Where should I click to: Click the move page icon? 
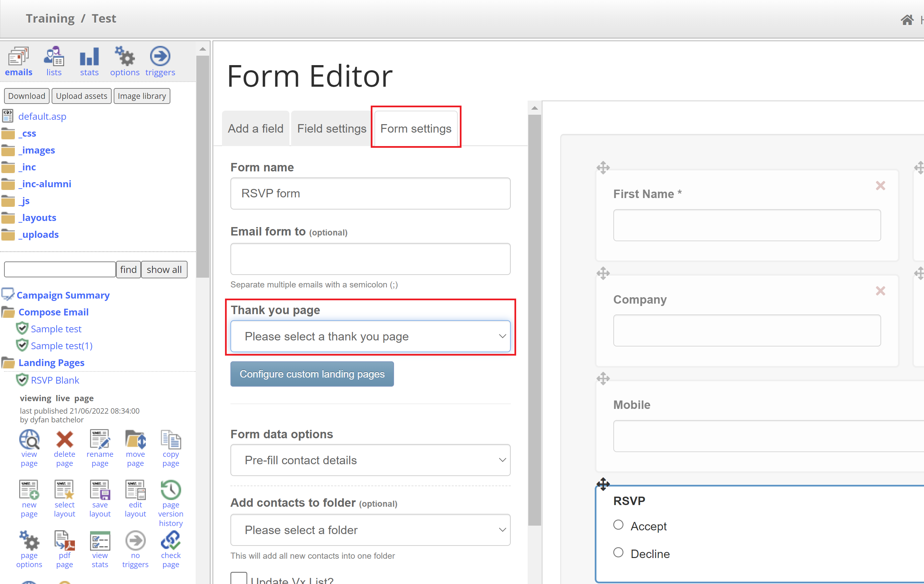tap(136, 439)
